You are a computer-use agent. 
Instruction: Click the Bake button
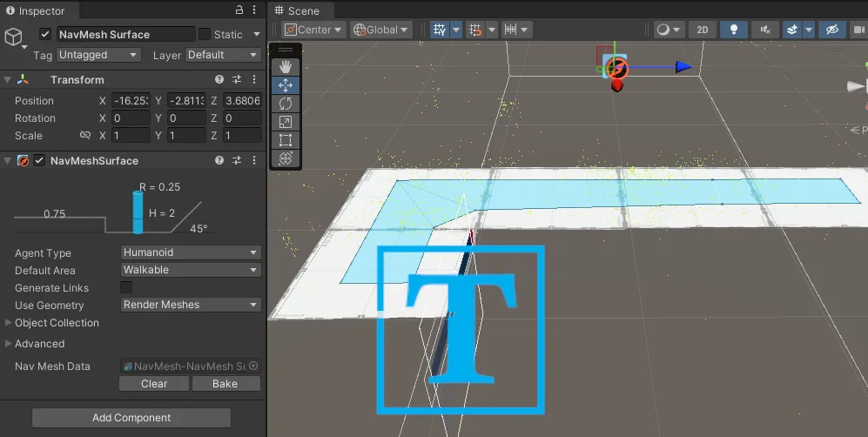225,384
